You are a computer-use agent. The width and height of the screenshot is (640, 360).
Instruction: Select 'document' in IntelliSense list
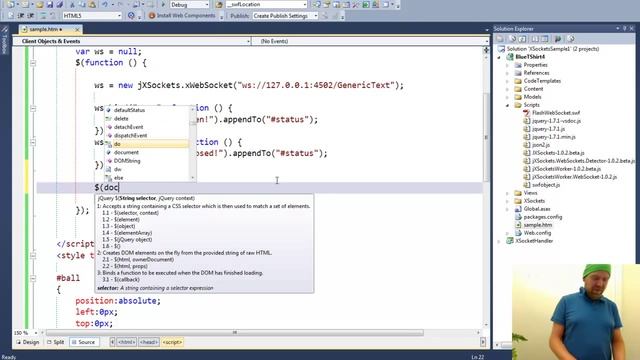pos(126,152)
